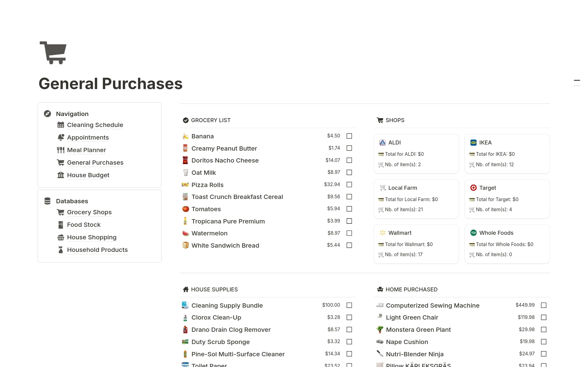Click the cart icon beside SHOPS heading
This screenshot has width=588, height=367.
(380, 120)
